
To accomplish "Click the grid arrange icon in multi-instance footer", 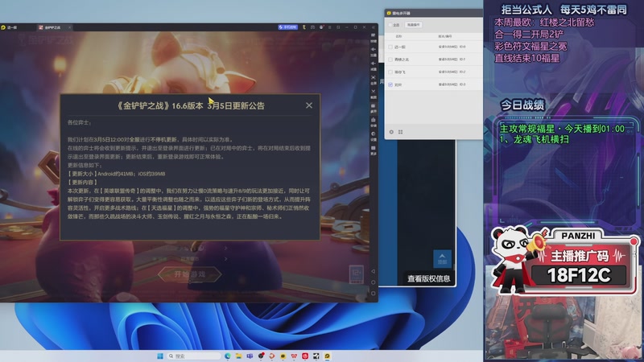I will pyautogui.click(x=400, y=132).
